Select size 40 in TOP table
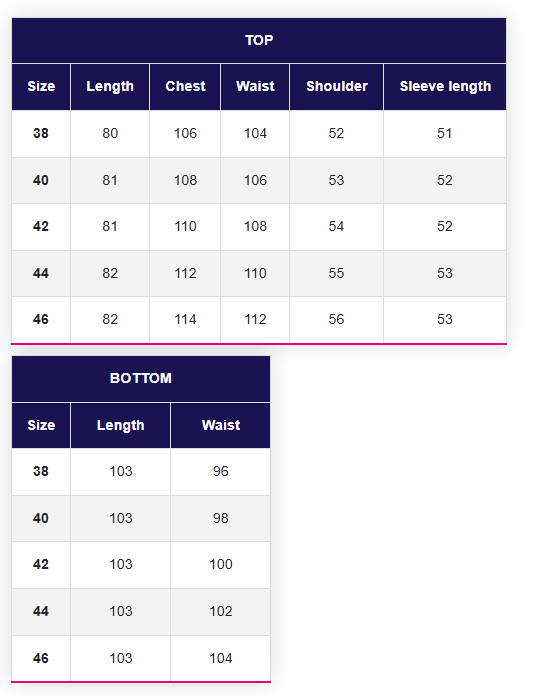The height and width of the screenshot is (696, 543). point(41,181)
